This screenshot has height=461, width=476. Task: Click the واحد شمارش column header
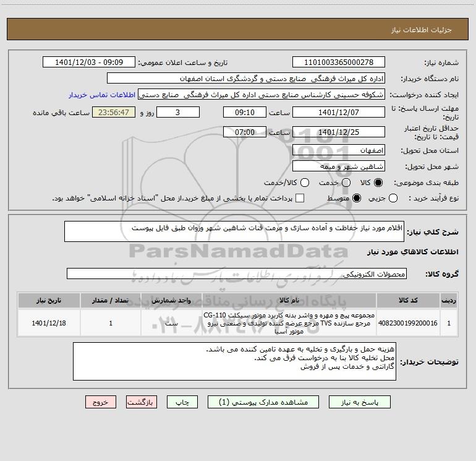171,300
